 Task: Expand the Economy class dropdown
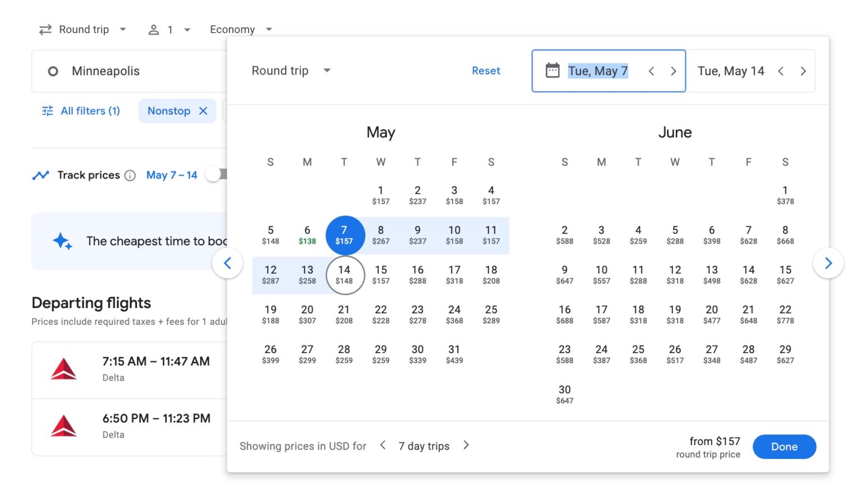240,29
